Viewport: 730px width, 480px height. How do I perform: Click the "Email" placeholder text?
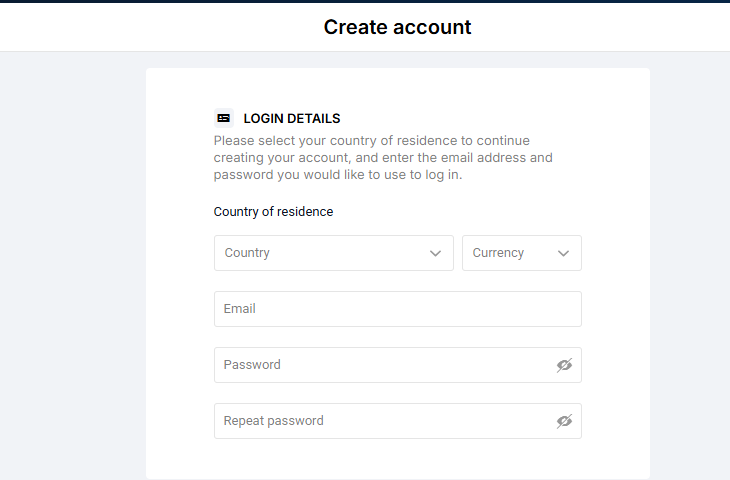click(240, 309)
